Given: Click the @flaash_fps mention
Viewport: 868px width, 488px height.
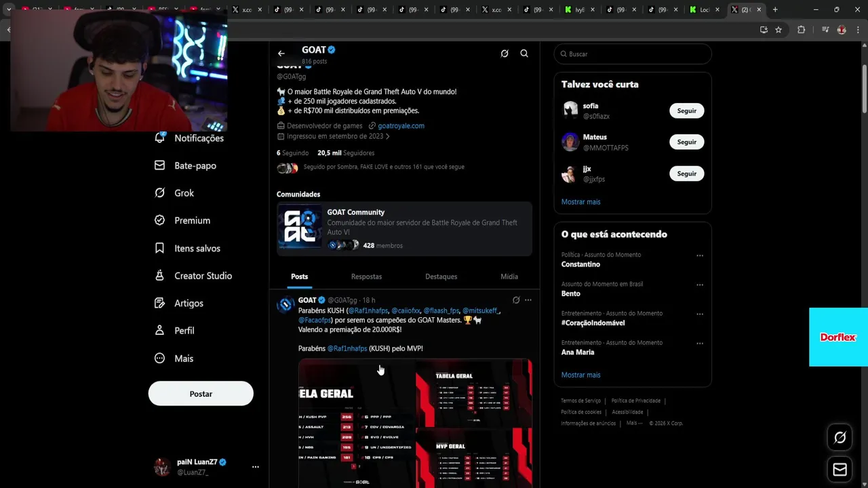Looking at the screenshot, I should [441, 310].
